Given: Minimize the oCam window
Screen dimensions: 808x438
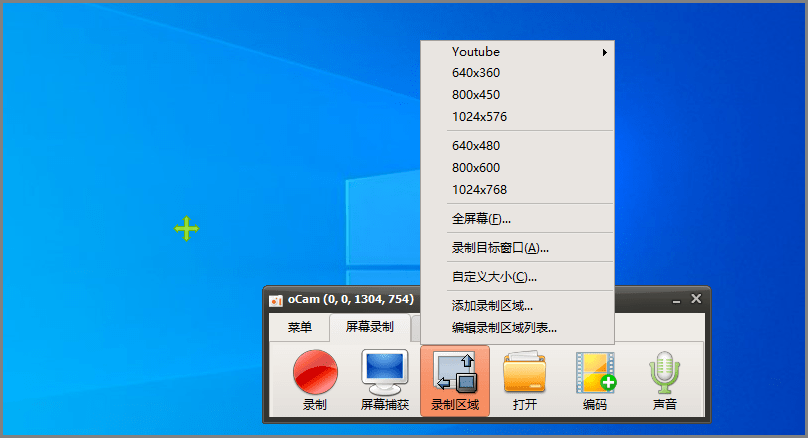Looking at the screenshot, I should coord(677,300).
